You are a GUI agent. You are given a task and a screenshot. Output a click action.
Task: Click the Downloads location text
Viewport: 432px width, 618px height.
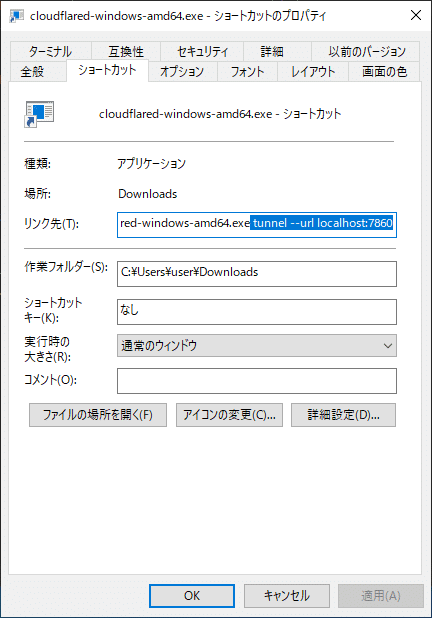pos(148,194)
